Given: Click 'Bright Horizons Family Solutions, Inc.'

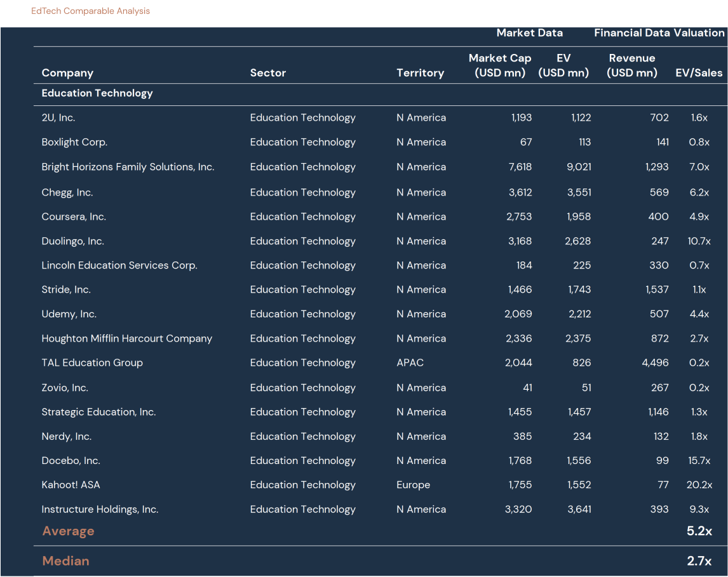Looking at the screenshot, I should (x=128, y=167).
